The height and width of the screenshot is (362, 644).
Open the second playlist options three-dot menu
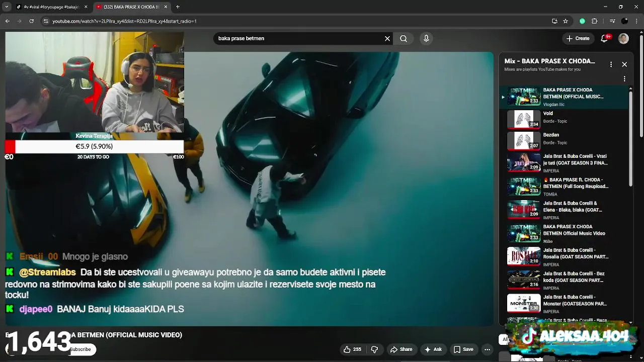coord(624,79)
